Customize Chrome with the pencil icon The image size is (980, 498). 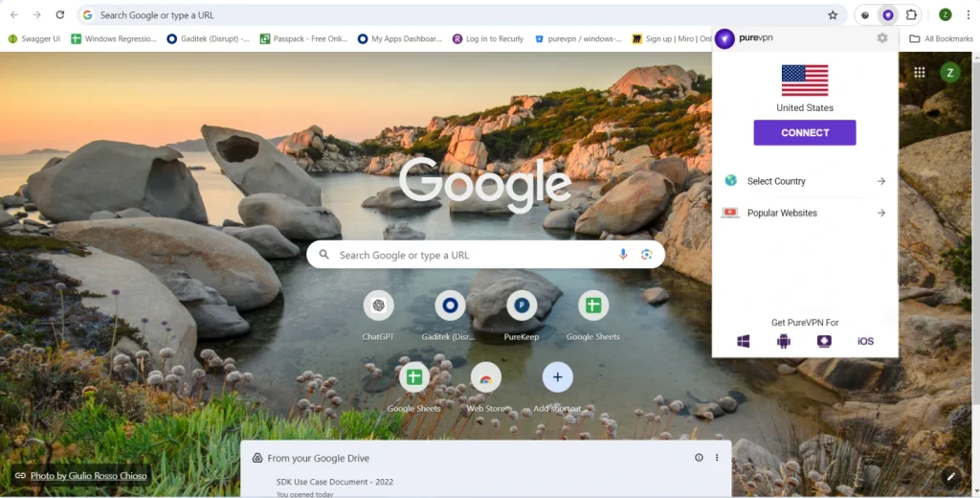pos(950,477)
